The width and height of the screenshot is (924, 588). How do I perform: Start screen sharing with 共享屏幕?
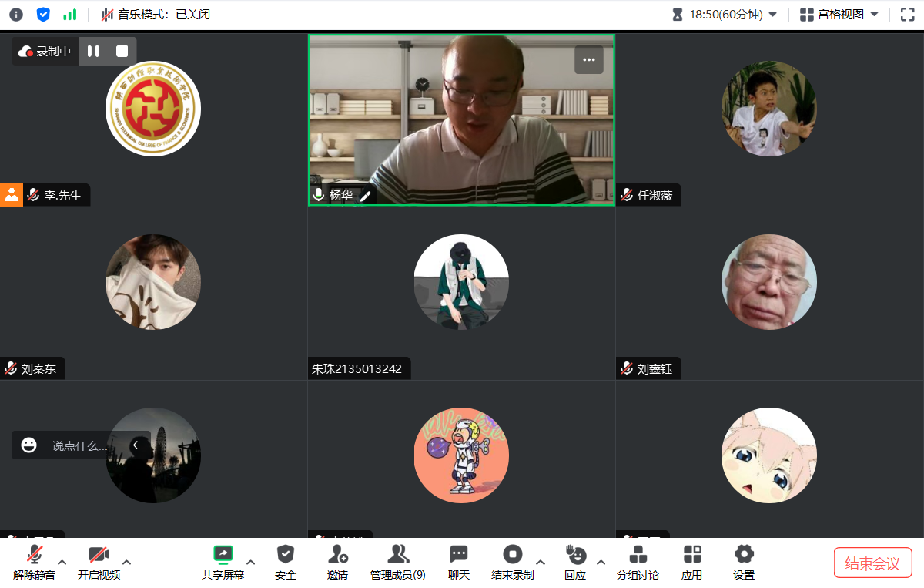click(x=223, y=562)
